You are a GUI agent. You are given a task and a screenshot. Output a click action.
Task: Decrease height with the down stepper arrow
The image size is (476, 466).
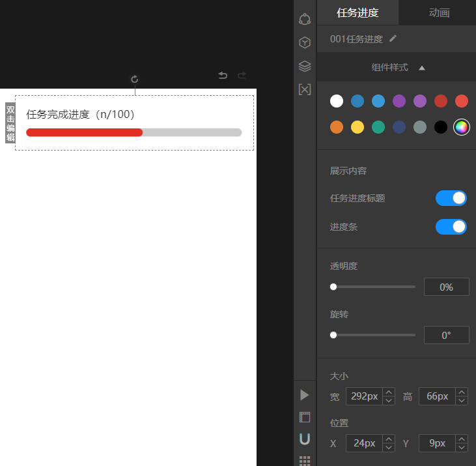462,400
